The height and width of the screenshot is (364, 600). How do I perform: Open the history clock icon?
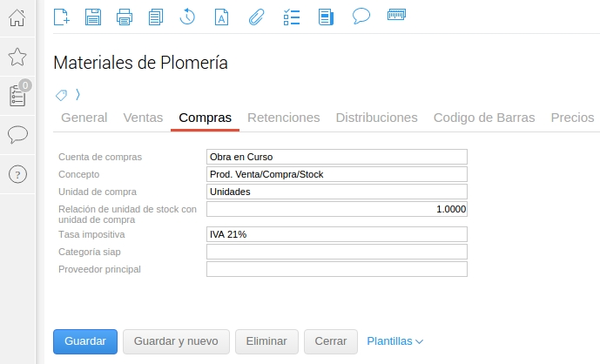187,17
